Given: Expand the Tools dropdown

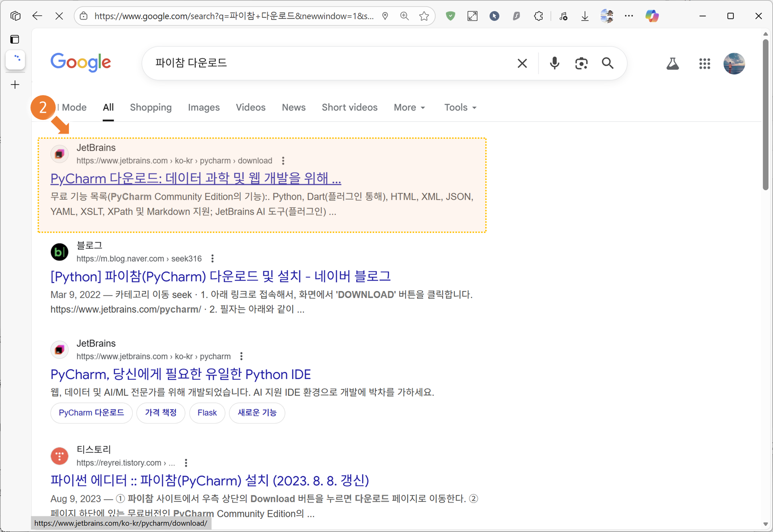Looking at the screenshot, I should click(x=460, y=107).
